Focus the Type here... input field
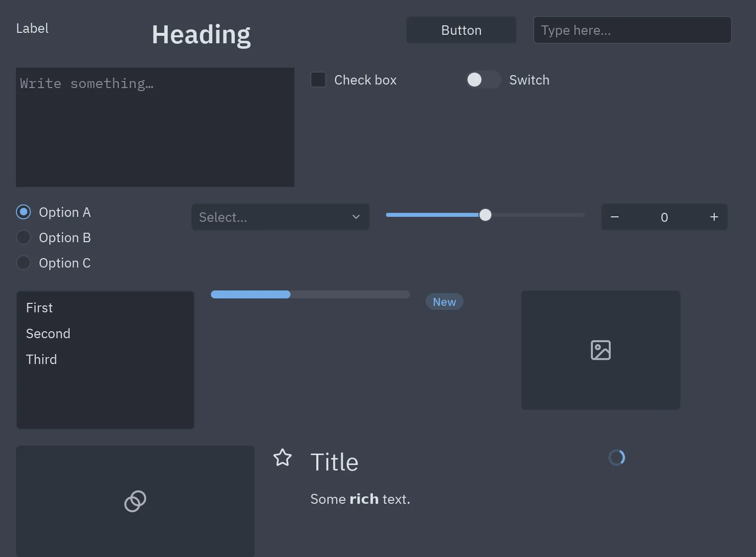756x557 pixels. (633, 30)
